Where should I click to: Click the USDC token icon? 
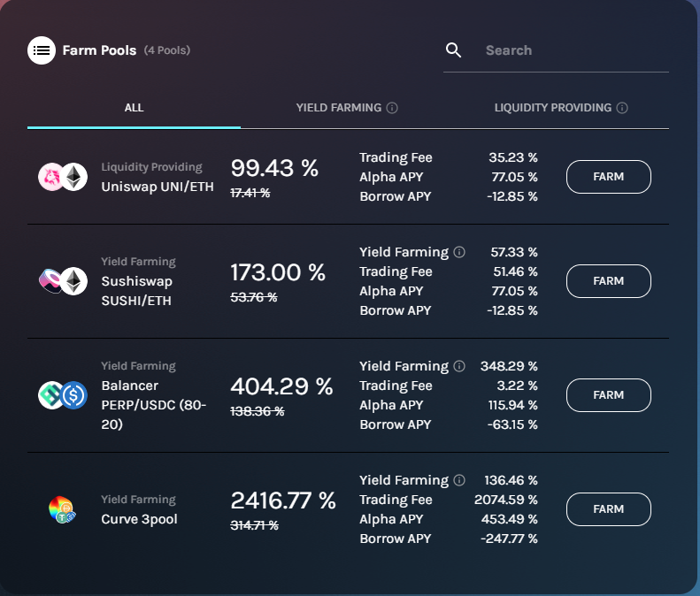(x=74, y=395)
